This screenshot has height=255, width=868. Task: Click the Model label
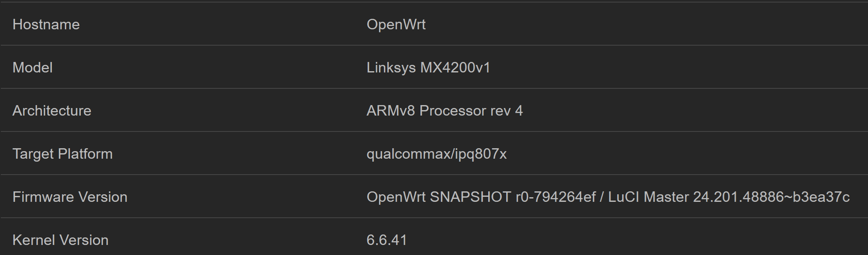tap(33, 67)
